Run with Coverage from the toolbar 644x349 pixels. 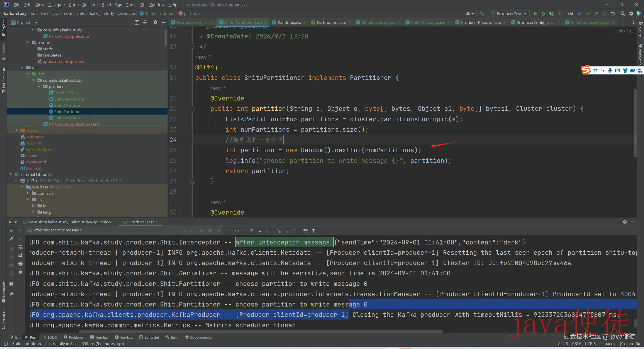pyautogui.click(x=551, y=14)
